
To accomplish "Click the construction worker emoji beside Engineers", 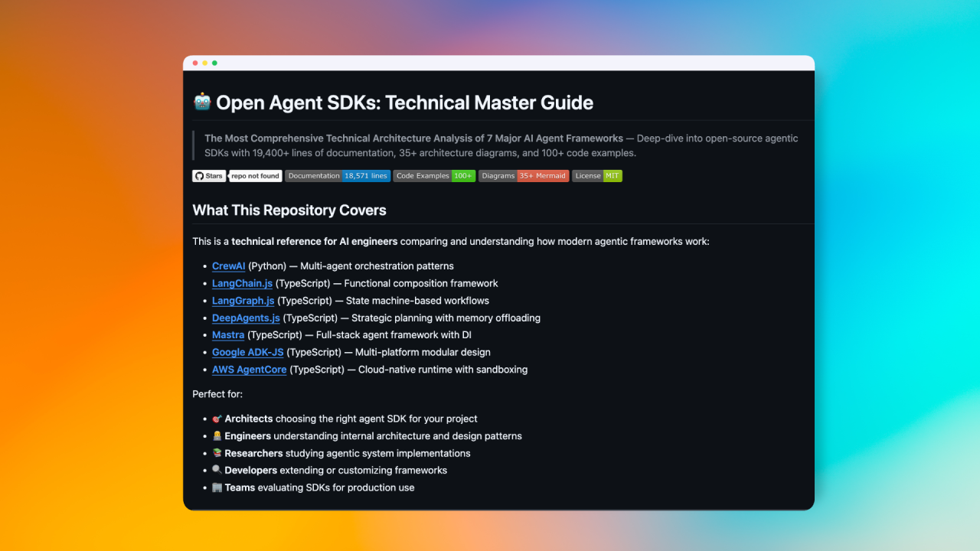I will 217,435.
